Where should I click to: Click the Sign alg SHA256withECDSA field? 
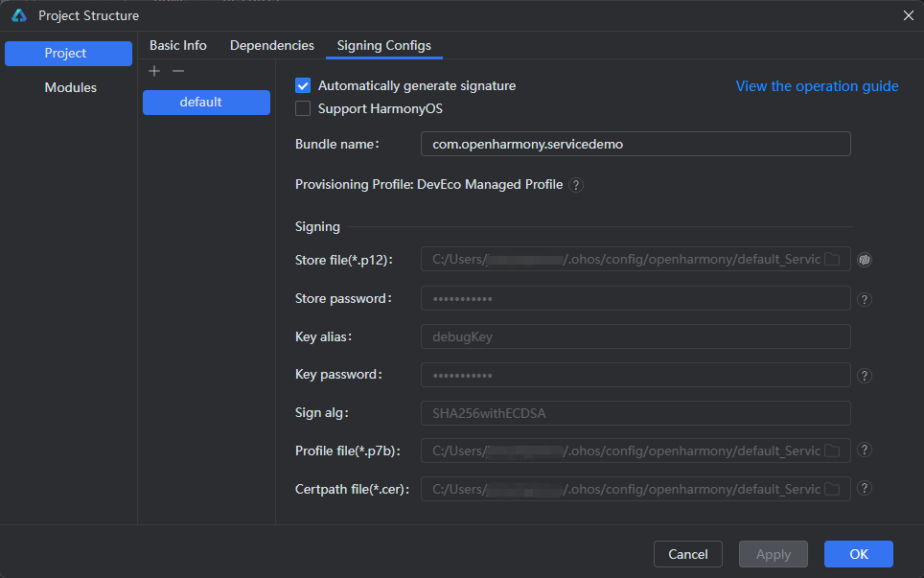click(x=635, y=413)
